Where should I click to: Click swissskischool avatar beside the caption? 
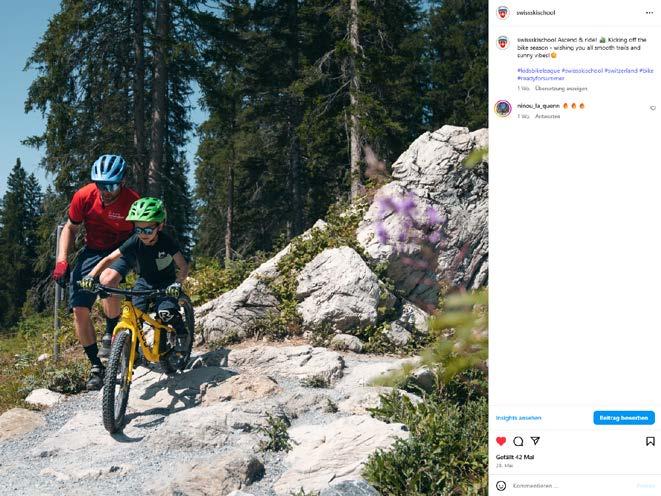tap(502, 43)
